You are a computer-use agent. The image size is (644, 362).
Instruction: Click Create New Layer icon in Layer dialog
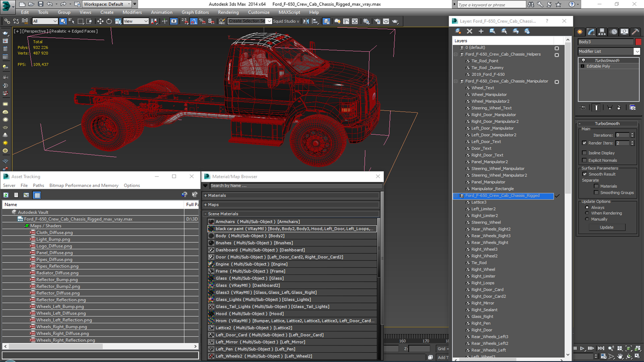[458, 31]
